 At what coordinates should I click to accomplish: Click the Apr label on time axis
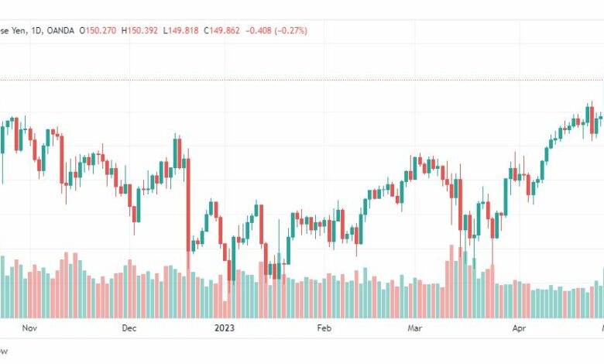tap(519, 328)
